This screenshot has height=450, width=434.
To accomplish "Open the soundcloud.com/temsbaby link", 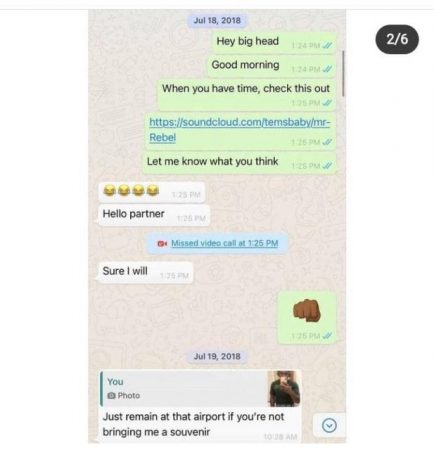I will (240, 129).
